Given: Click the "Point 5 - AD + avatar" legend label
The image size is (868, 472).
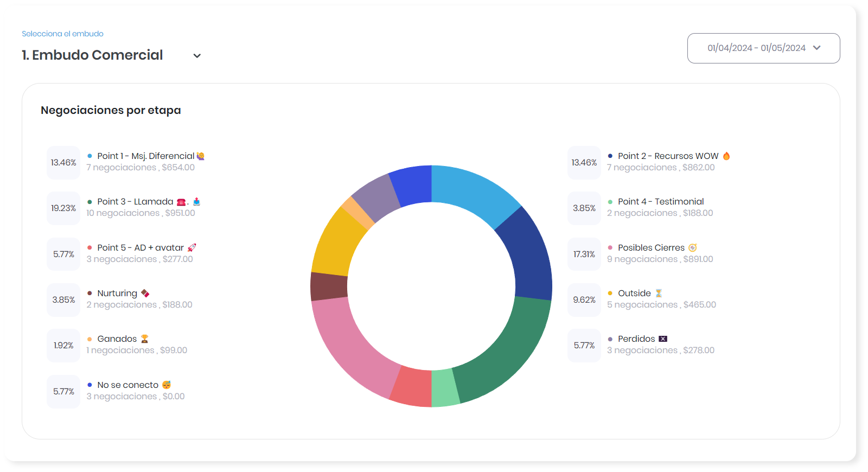Looking at the screenshot, I should [141, 248].
